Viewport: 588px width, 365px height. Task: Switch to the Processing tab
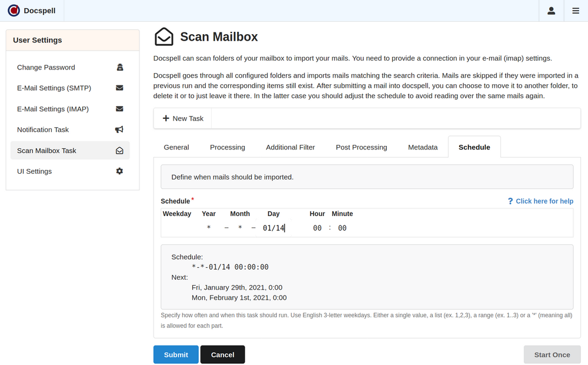point(228,147)
